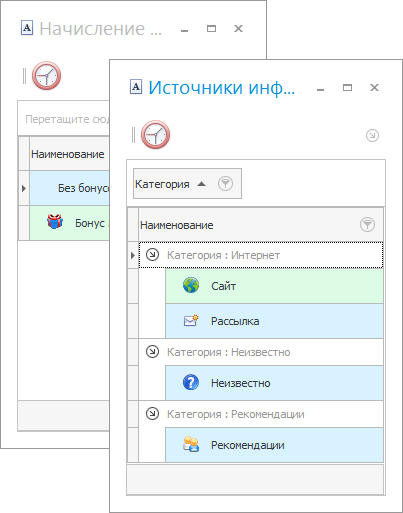
Task: Collapse the Категория : Интернет group
Action: (x=152, y=255)
